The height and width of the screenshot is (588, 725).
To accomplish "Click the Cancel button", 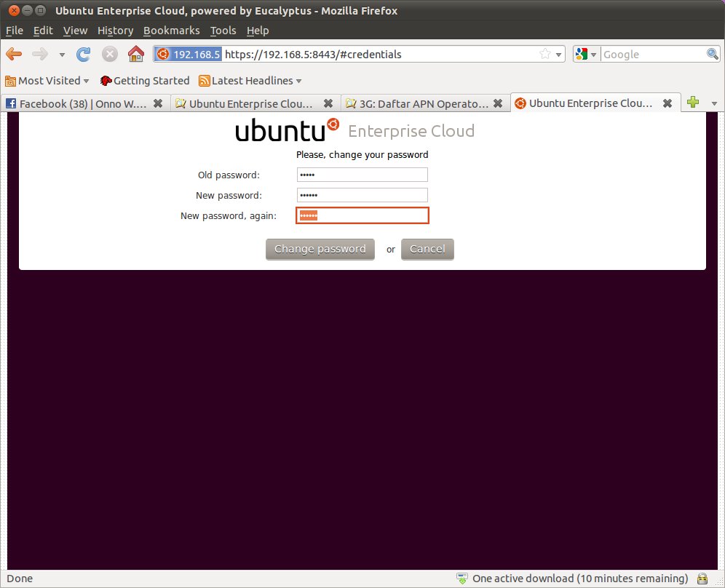I will [x=427, y=249].
